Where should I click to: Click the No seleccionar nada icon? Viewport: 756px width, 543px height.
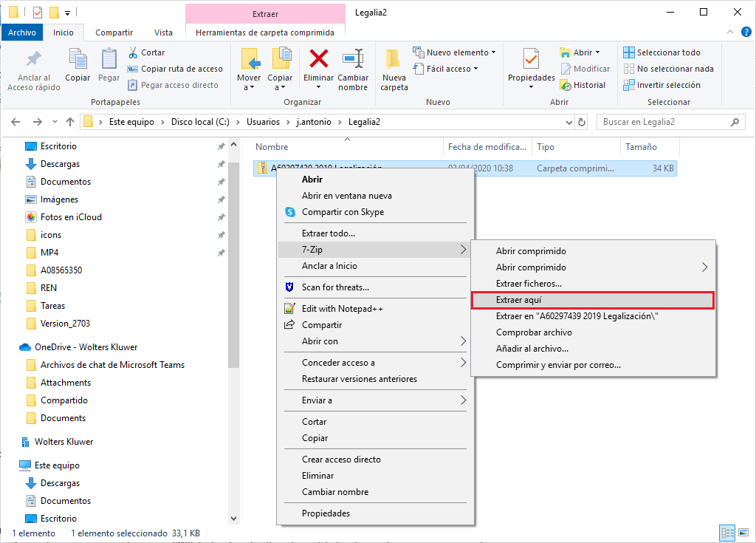click(629, 69)
